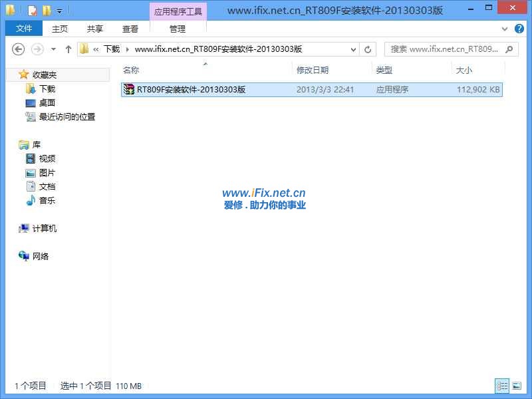The image size is (532, 399).
Task: Switch to details list view
Action: tap(502, 386)
